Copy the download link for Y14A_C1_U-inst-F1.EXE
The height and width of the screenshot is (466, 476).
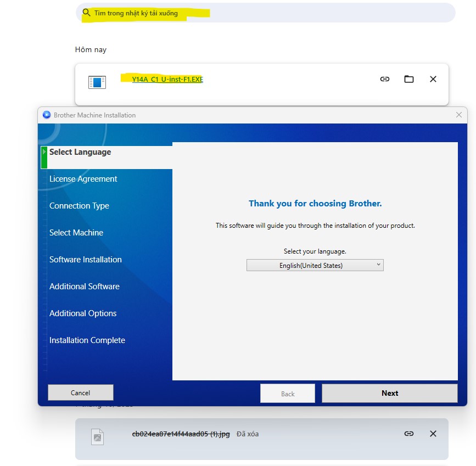point(384,79)
